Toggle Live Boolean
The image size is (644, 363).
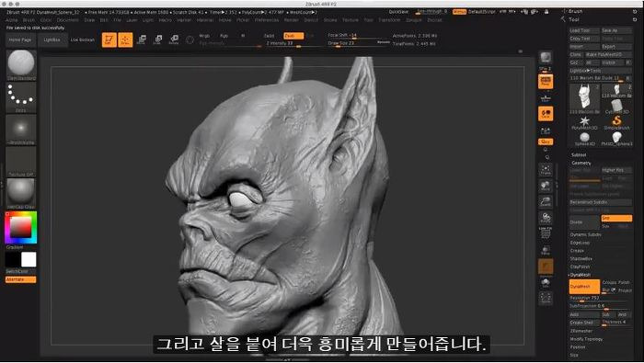point(83,40)
